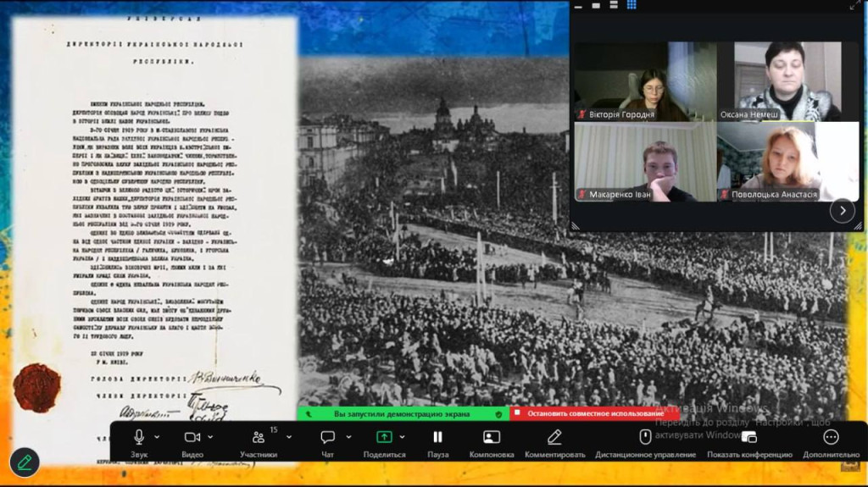Image resolution: width=868 pixels, height=487 pixels.
Task: Show next participants page with arrow
Action: click(842, 210)
